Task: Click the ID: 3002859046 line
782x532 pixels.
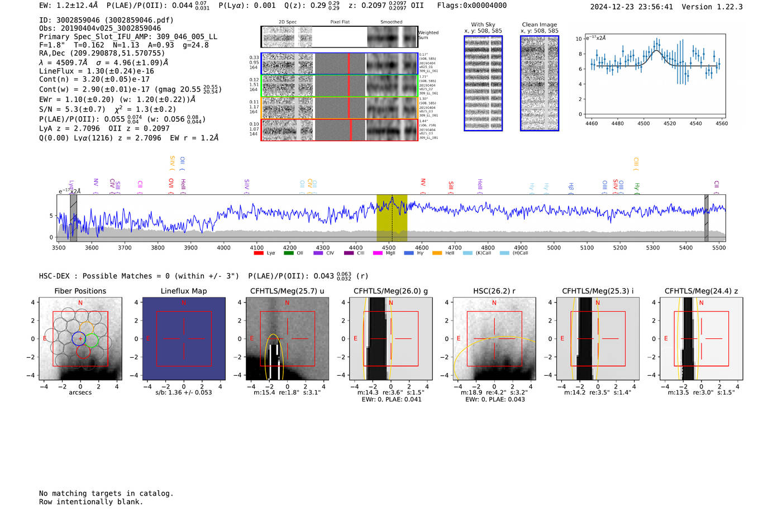Action: point(106,20)
